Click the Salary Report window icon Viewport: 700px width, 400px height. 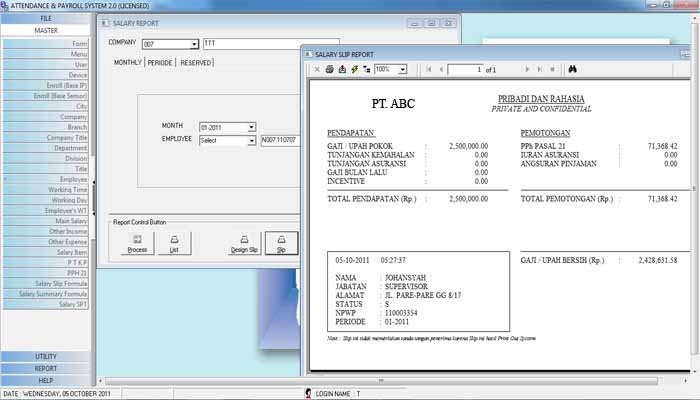tap(105, 23)
